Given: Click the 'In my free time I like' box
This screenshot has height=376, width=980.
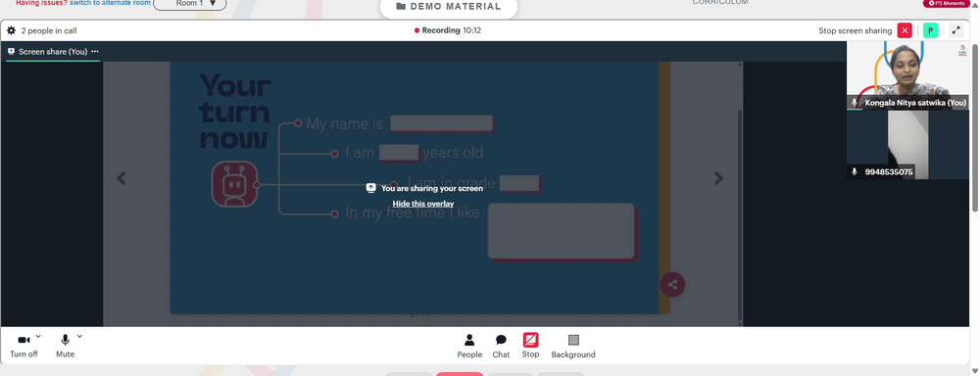Looking at the screenshot, I should 562,231.
